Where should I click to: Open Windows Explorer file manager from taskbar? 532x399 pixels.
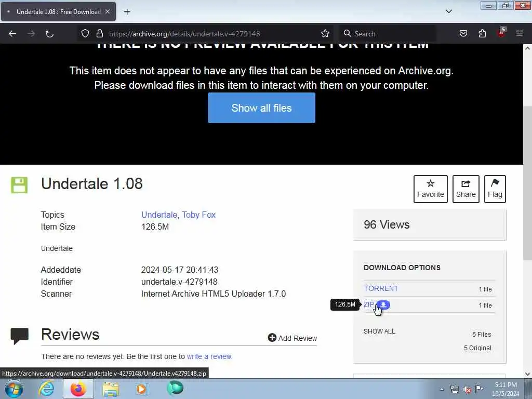pos(111,389)
